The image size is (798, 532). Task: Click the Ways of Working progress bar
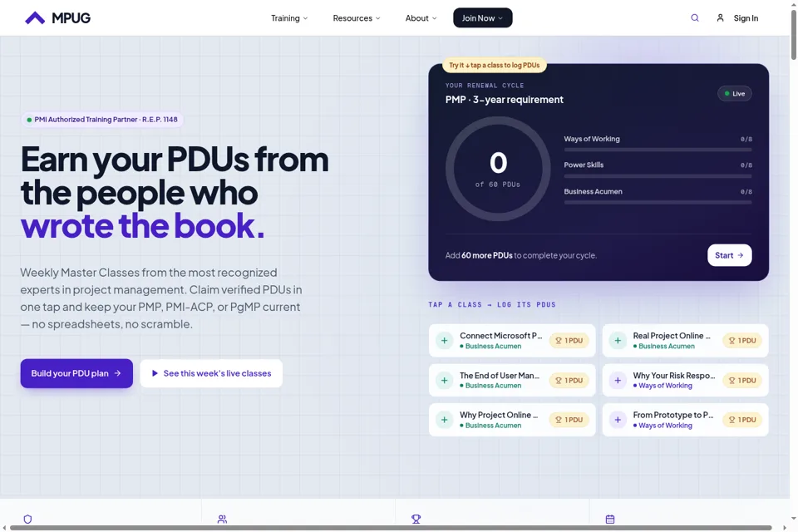[x=658, y=150]
